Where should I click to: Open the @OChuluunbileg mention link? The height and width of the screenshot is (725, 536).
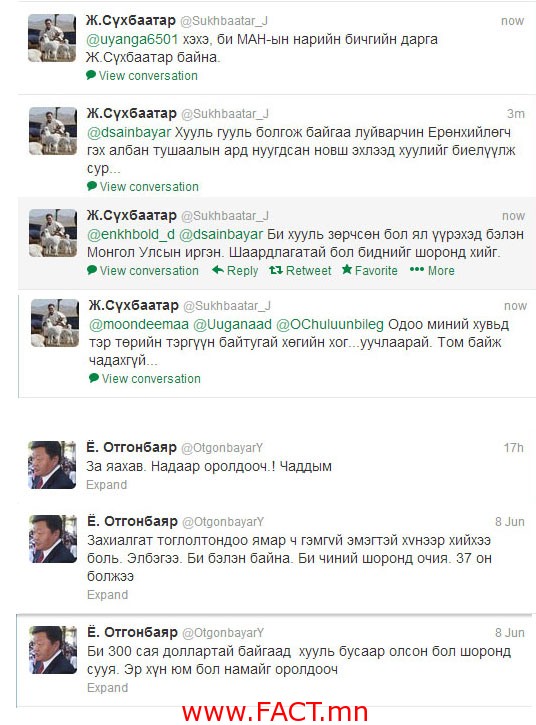pyautogui.click(x=330, y=325)
